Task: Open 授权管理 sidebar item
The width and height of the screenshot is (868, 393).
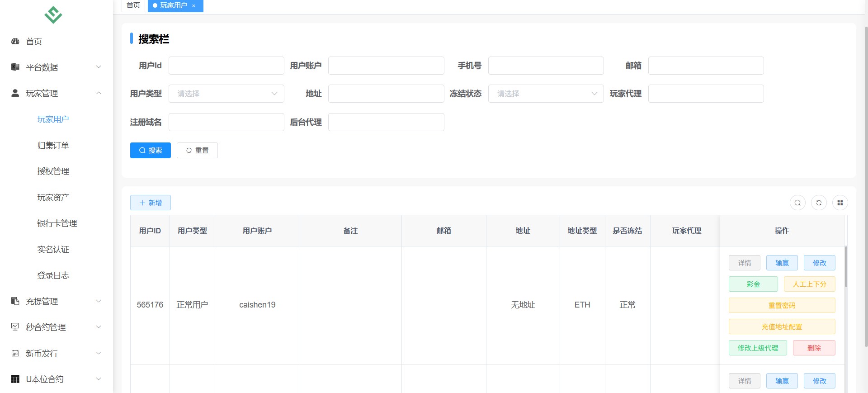Action: click(53, 171)
